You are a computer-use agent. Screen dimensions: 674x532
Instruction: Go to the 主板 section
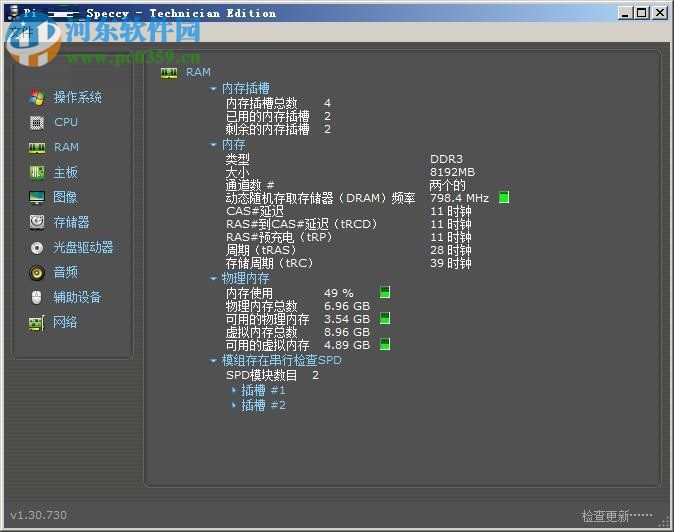65,172
